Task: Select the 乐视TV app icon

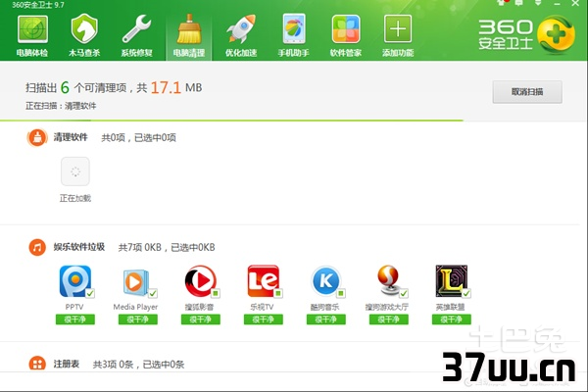Action: point(264,281)
